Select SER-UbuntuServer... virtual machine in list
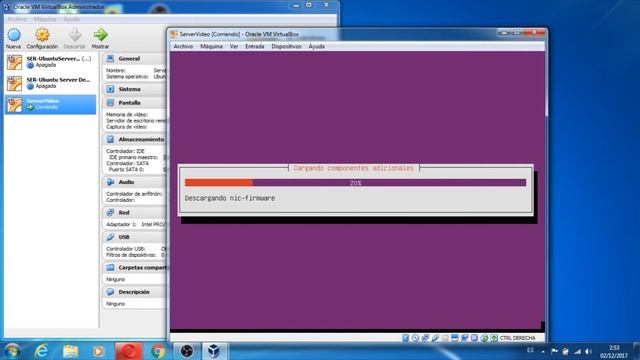 [x=51, y=62]
